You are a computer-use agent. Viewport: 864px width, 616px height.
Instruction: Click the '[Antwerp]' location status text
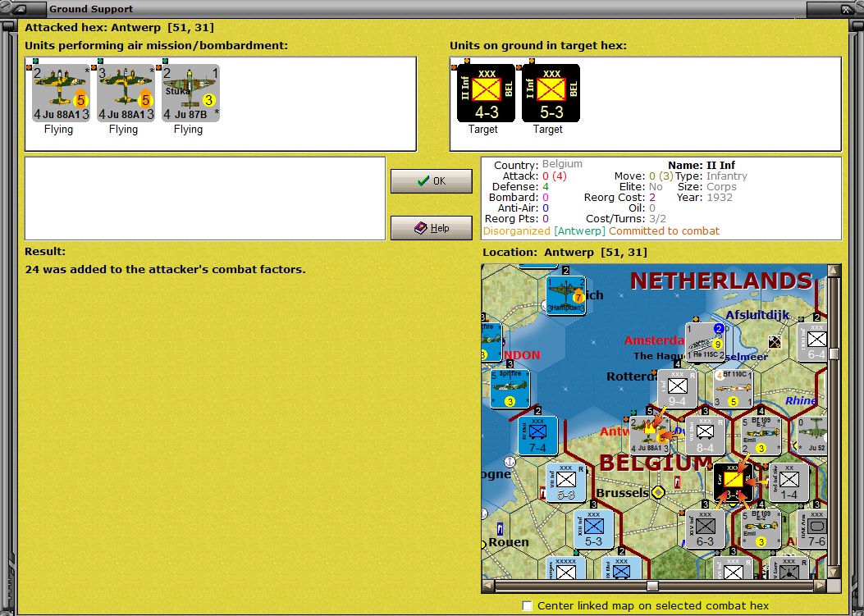tap(579, 230)
